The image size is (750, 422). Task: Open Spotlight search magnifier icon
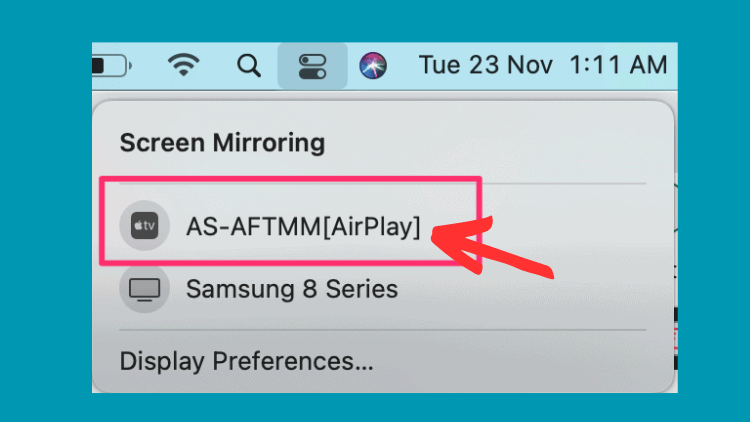pyautogui.click(x=249, y=66)
